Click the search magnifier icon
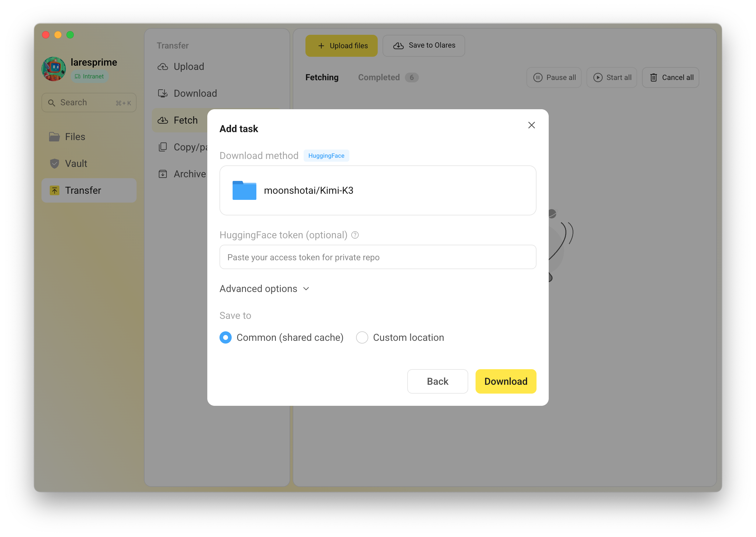Screen dimensions: 756x537 pos(52,103)
